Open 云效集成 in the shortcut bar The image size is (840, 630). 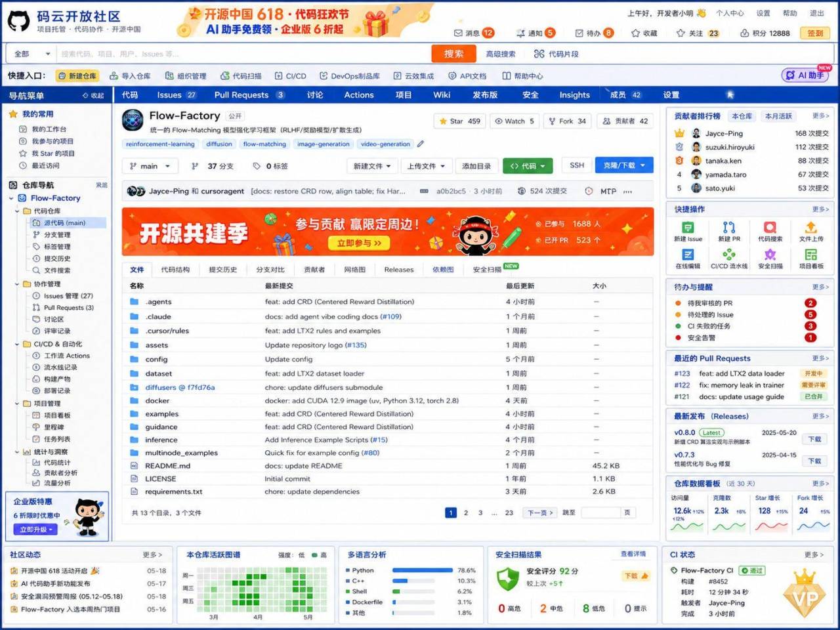coord(413,76)
